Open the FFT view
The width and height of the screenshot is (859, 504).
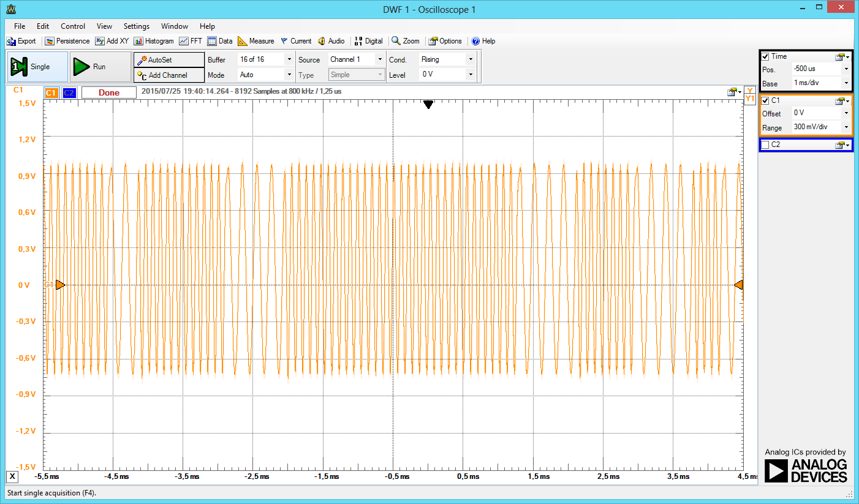pos(191,41)
